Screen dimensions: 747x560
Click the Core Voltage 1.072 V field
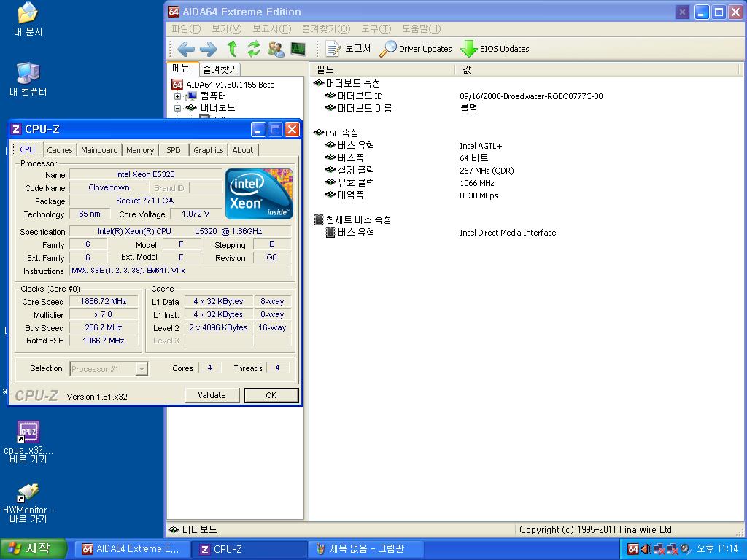[x=196, y=214]
